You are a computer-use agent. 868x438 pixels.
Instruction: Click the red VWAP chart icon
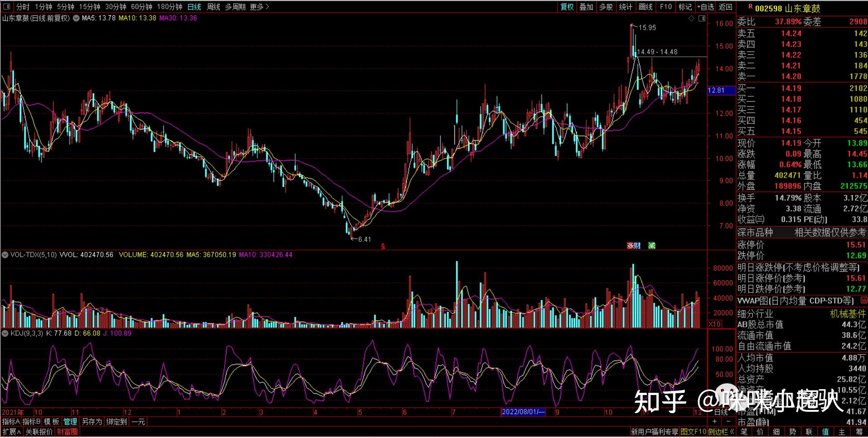tap(863, 301)
